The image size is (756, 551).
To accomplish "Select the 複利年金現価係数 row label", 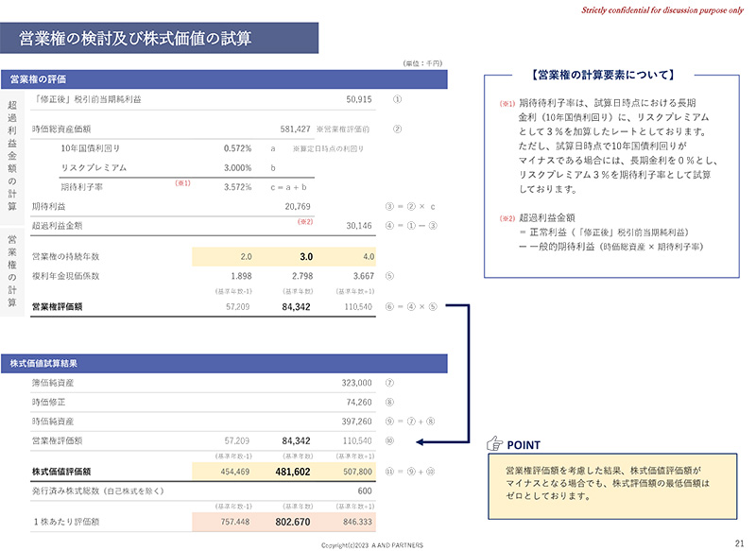I will tap(65, 276).
